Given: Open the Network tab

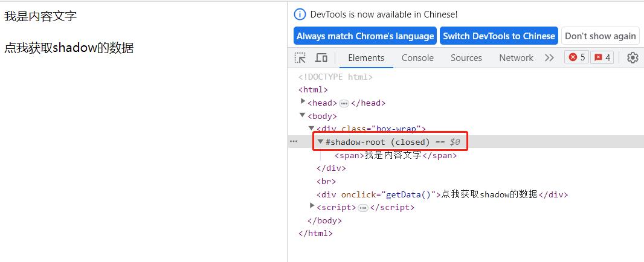Looking at the screenshot, I should pos(517,58).
